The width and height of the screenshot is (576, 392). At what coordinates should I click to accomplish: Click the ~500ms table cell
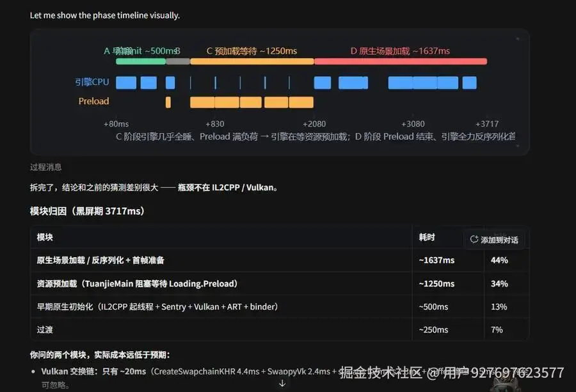[x=433, y=306]
